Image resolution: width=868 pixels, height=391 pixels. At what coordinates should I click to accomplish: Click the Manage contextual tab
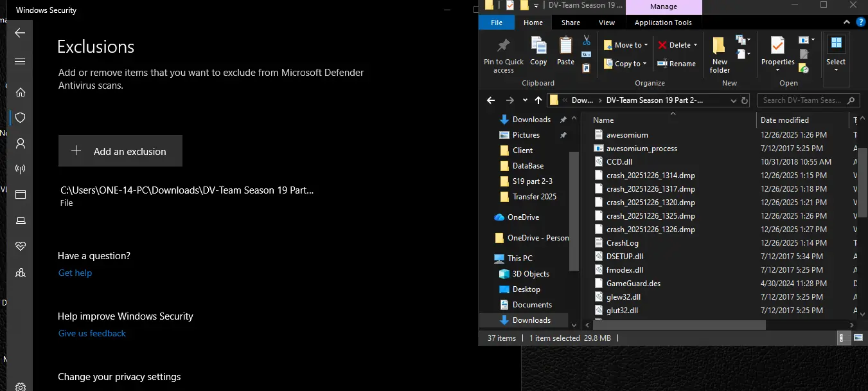pyautogui.click(x=664, y=6)
